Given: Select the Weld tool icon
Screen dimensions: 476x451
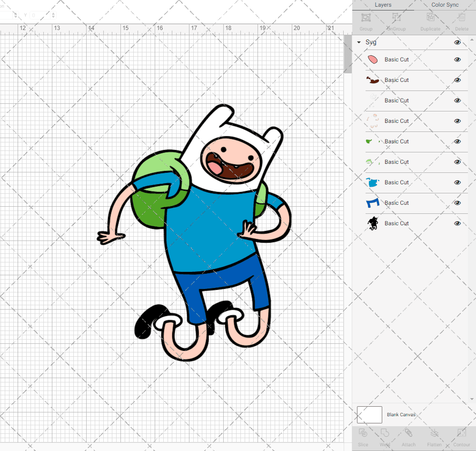Looking at the screenshot, I should pyautogui.click(x=385, y=433).
